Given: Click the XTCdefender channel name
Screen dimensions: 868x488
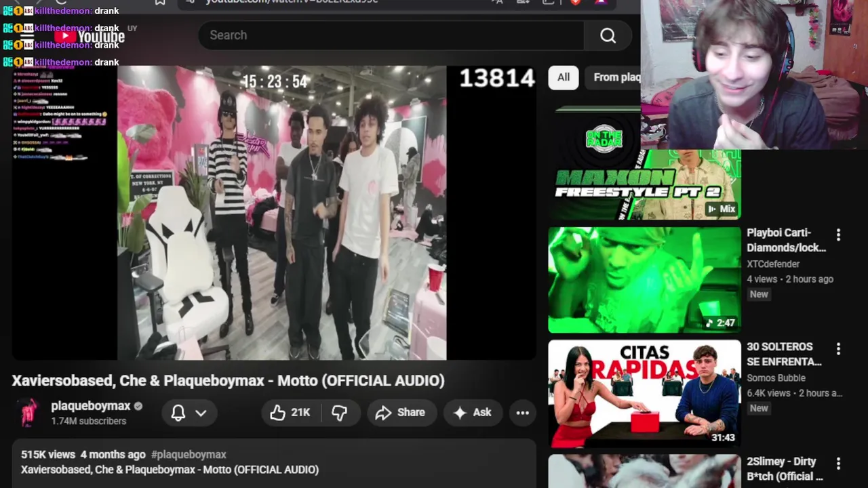Looking at the screenshot, I should [773, 264].
